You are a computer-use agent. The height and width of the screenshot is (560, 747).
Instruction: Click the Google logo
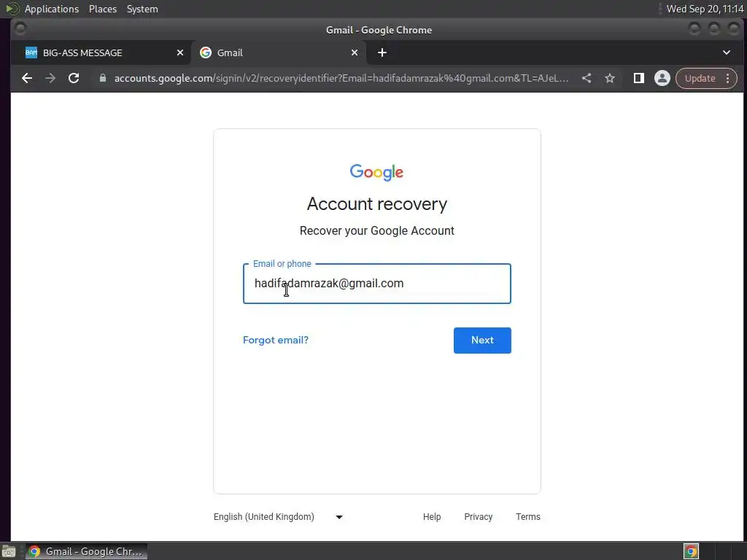click(x=377, y=172)
